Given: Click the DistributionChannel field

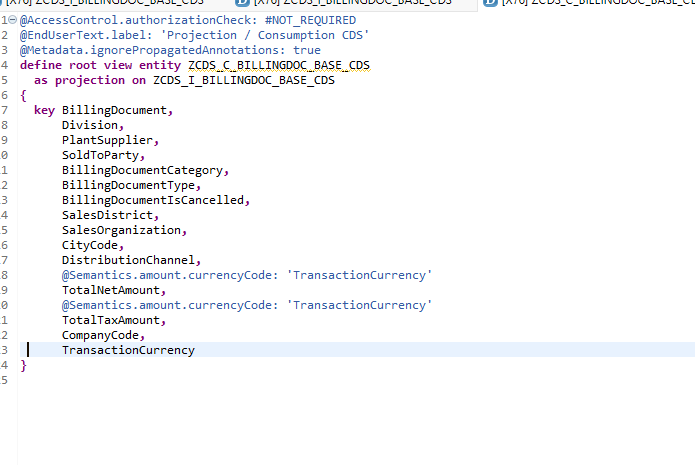Looking at the screenshot, I should click(x=131, y=260).
